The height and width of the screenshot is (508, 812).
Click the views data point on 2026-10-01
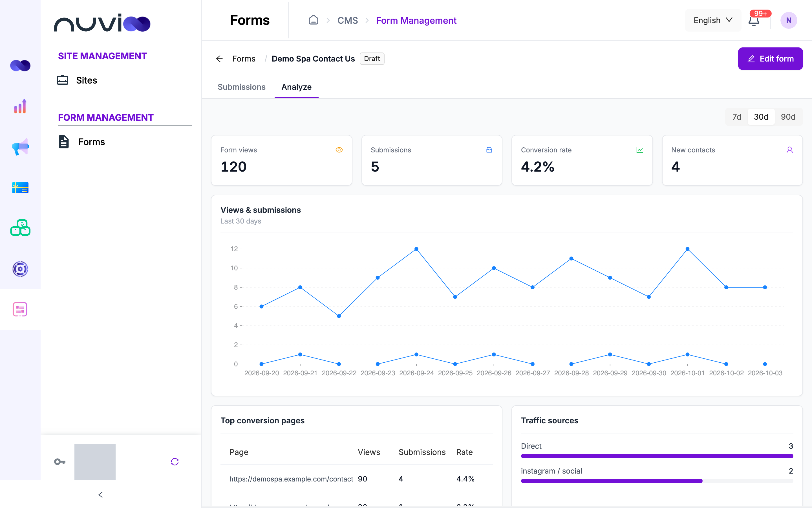[x=687, y=249]
